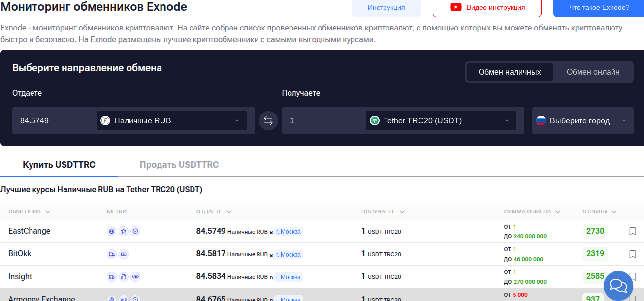Open the Выберите город city dropdown
This screenshot has height=301, width=644.
pyautogui.click(x=582, y=120)
